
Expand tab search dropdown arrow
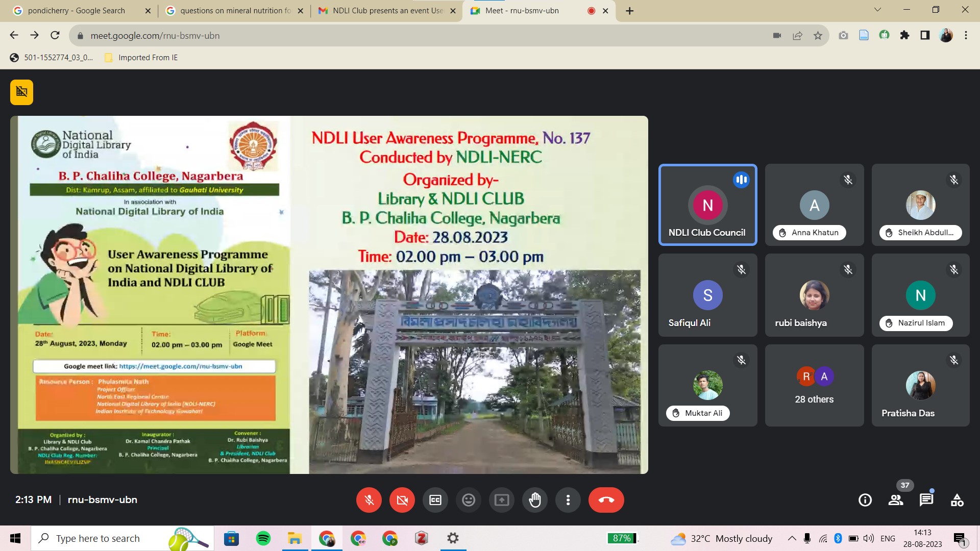877,10
